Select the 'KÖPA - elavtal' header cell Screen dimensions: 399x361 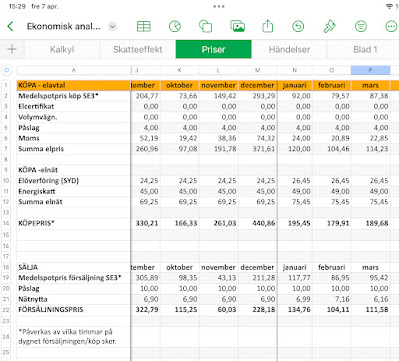(74, 85)
